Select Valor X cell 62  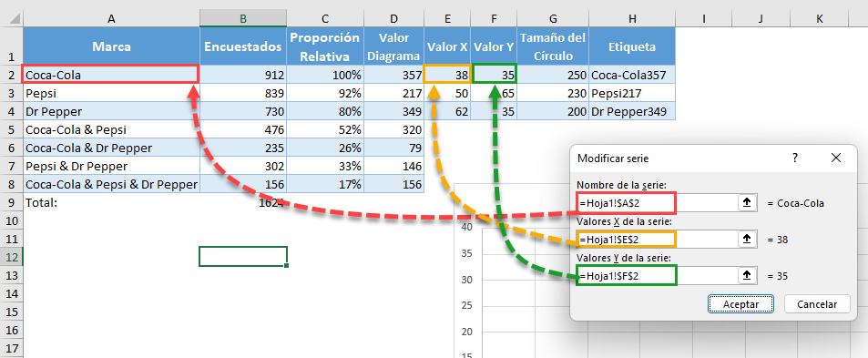pyautogui.click(x=447, y=111)
